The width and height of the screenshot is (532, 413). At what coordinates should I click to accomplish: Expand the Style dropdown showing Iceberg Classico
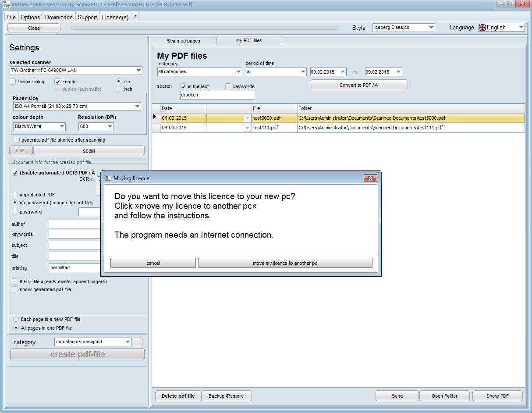431,27
